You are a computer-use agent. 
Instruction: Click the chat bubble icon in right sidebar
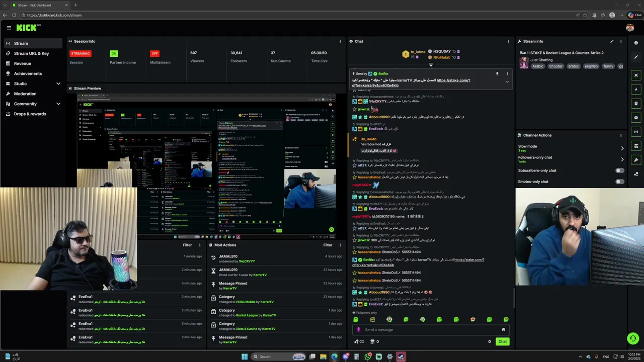[636, 118]
